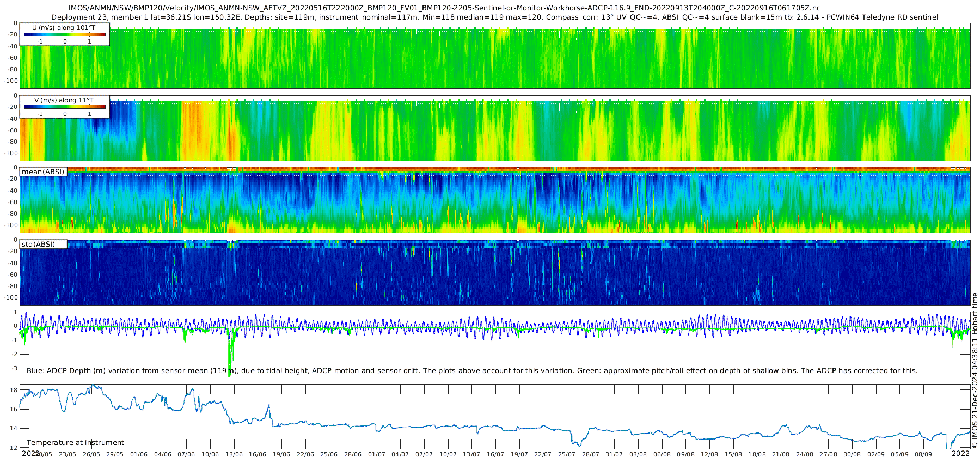This screenshot has height=463, width=980.
Task: Click the vertical IMOS copyright timestamp text
Action: click(975, 370)
